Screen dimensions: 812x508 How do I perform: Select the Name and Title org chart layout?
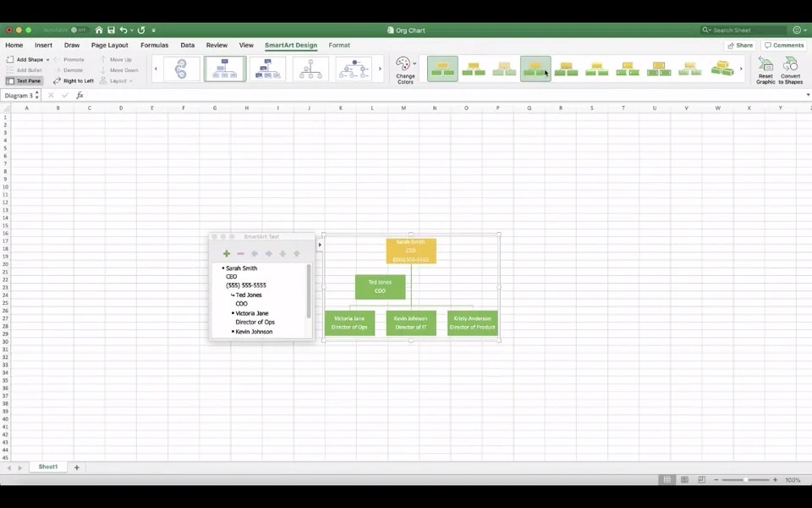tap(268, 69)
